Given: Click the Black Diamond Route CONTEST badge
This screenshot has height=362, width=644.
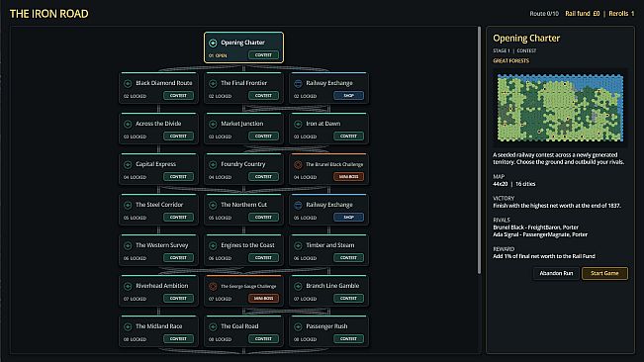Looking at the screenshot, I should point(178,96).
